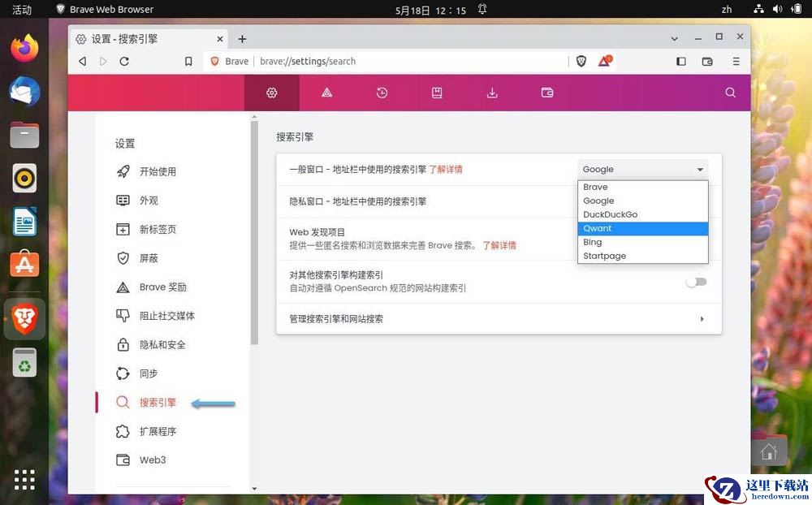Open the hamburger main menu
Image resolution: width=812 pixels, height=505 pixels.
[736, 61]
